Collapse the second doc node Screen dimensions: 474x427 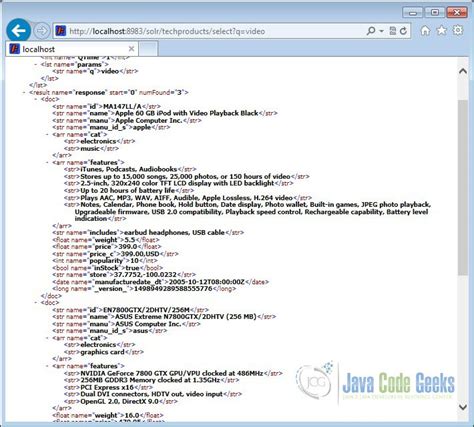(36, 303)
